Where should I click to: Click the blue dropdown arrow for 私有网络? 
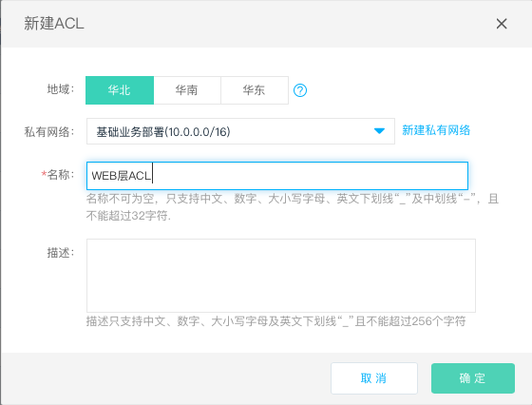click(x=379, y=130)
